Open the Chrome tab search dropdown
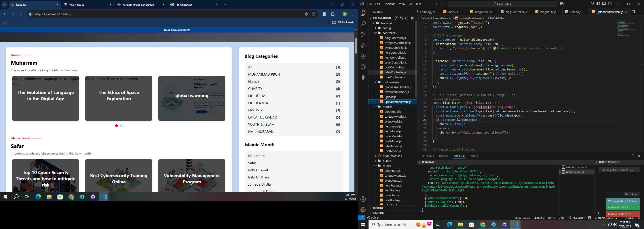644x229 pixels. coord(4,4)
